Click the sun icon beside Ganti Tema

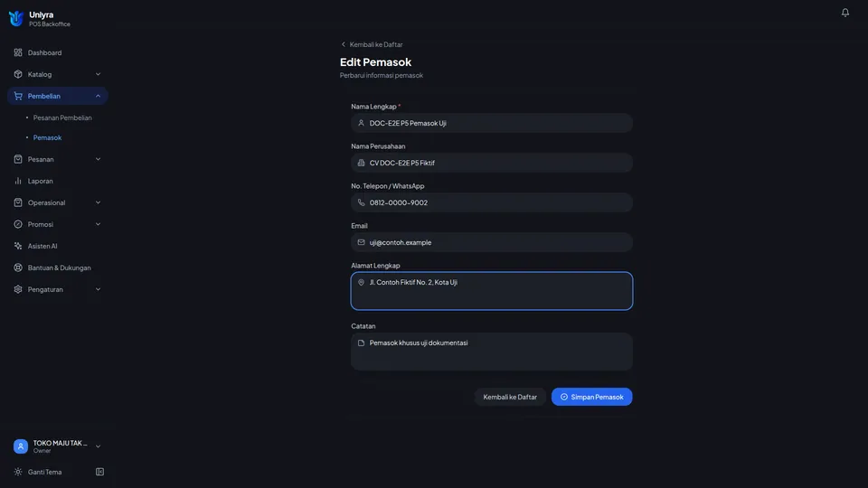click(x=18, y=472)
